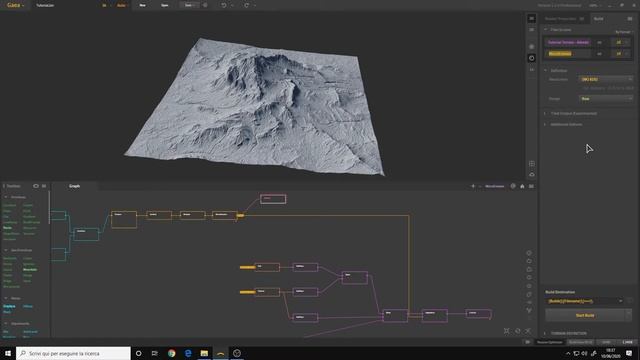Click the grid icon in viewport side toolbar

pyautogui.click(x=531, y=163)
